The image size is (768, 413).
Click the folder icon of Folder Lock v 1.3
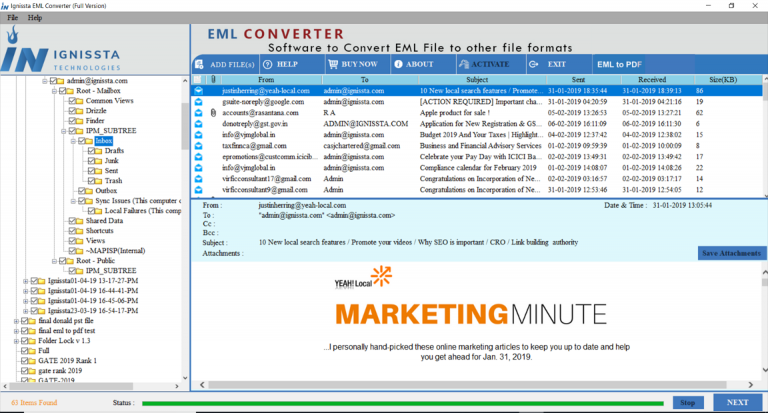[x=32, y=341]
